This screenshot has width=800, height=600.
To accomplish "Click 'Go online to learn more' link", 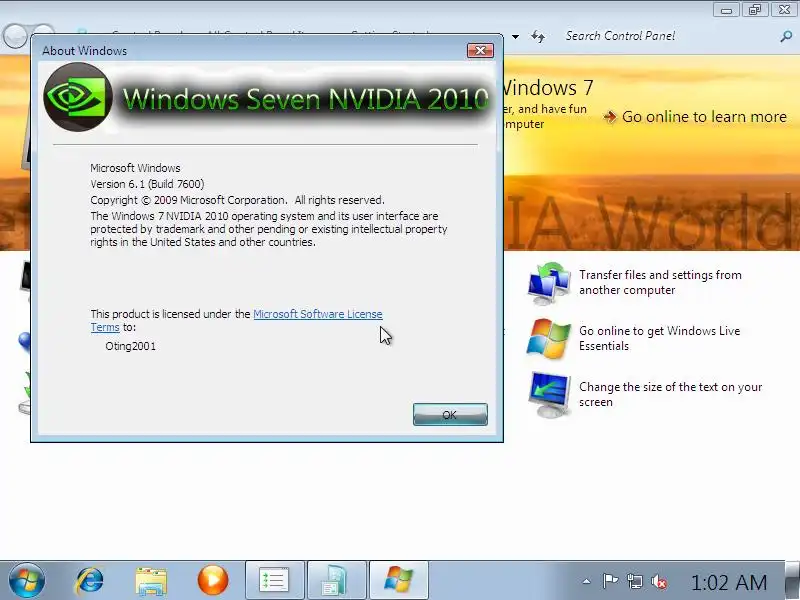I will pyautogui.click(x=704, y=117).
